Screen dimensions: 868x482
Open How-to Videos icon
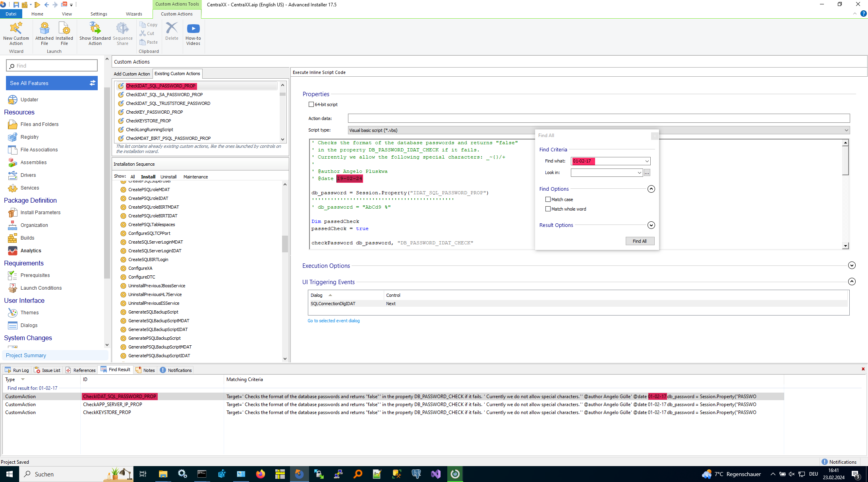193,29
